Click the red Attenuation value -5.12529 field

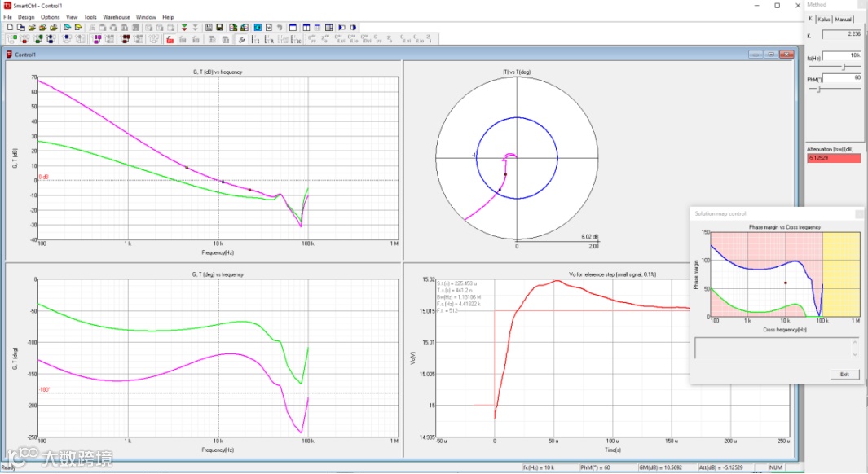pyautogui.click(x=834, y=158)
